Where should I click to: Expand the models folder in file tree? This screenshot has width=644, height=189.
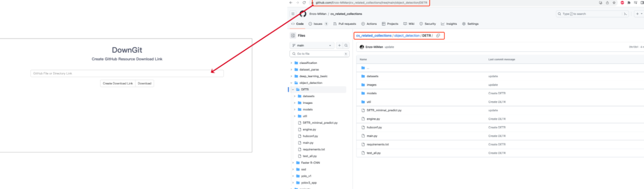click(x=295, y=110)
